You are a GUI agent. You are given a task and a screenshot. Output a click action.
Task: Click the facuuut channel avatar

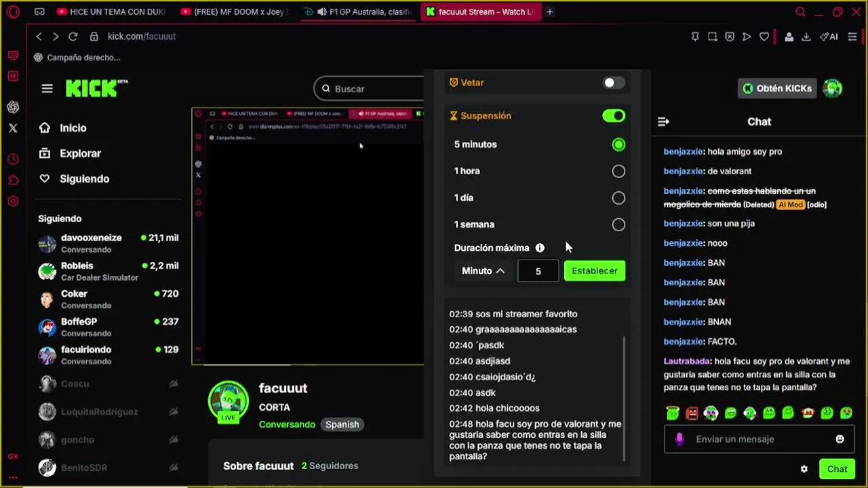[228, 401]
